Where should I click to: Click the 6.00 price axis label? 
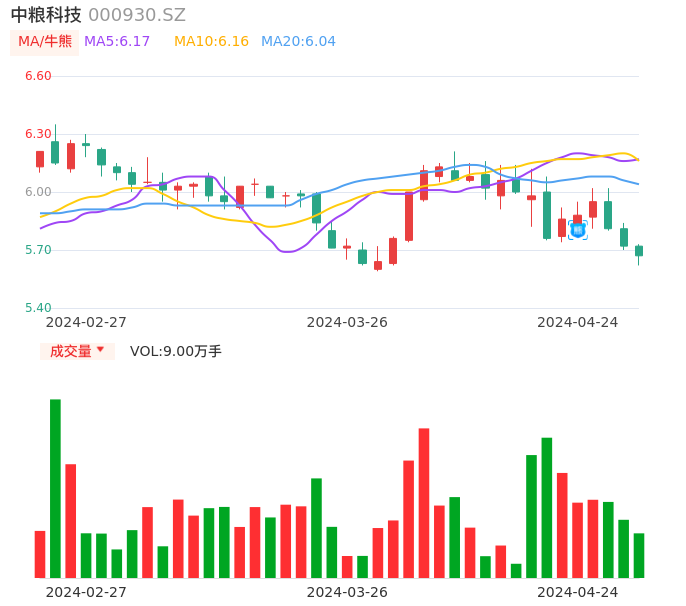click(x=38, y=192)
